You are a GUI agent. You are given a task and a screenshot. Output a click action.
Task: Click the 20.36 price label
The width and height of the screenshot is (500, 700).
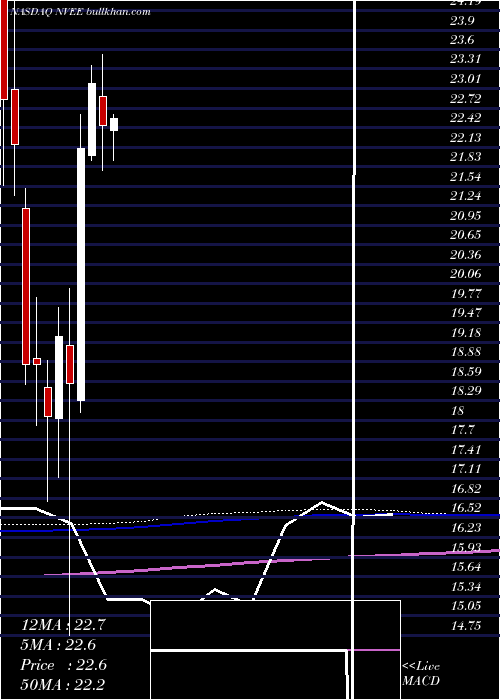coord(466,254)
